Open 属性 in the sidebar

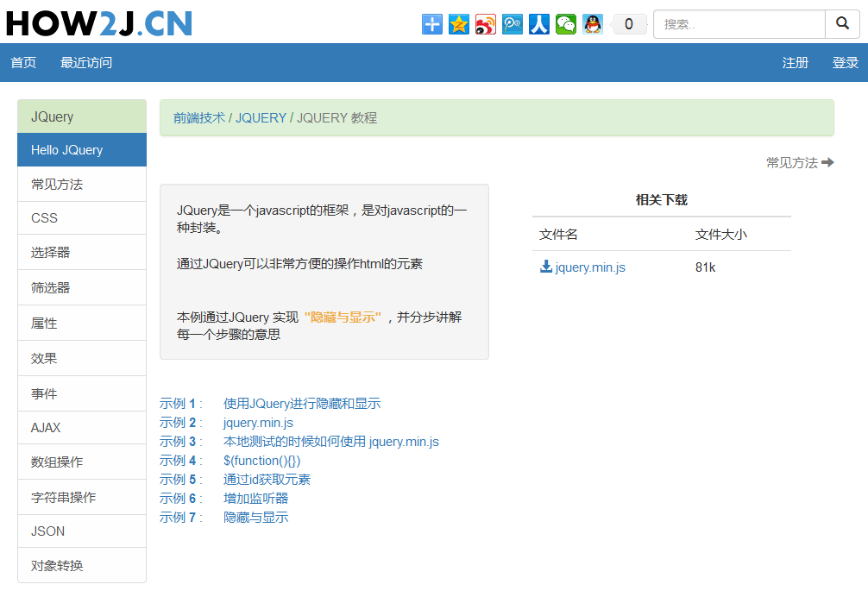coord(82,324)
